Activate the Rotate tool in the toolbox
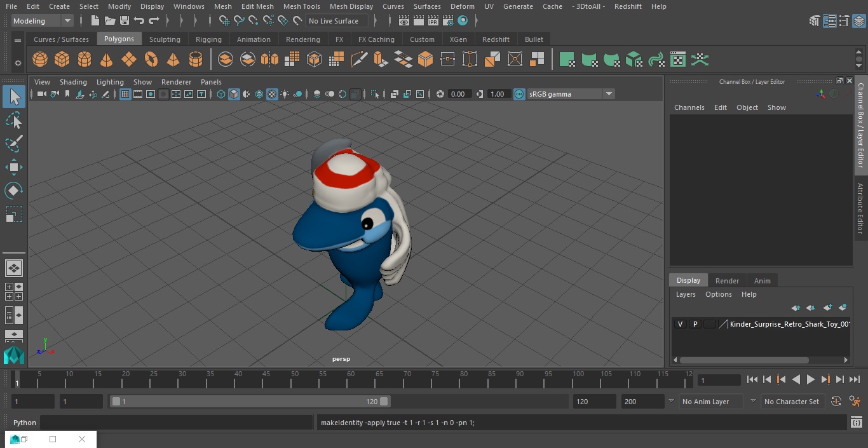This screenshot has width=868, height=448. coord(13,191)
